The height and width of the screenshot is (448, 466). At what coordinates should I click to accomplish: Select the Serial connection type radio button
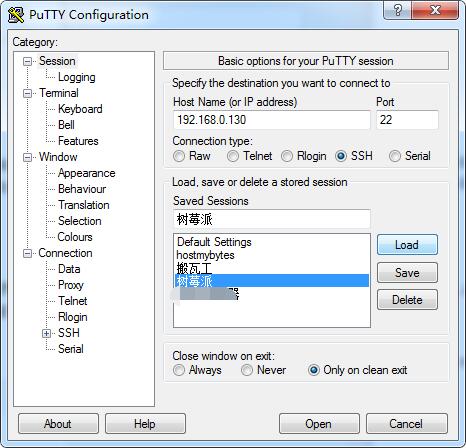click(395, 156)
